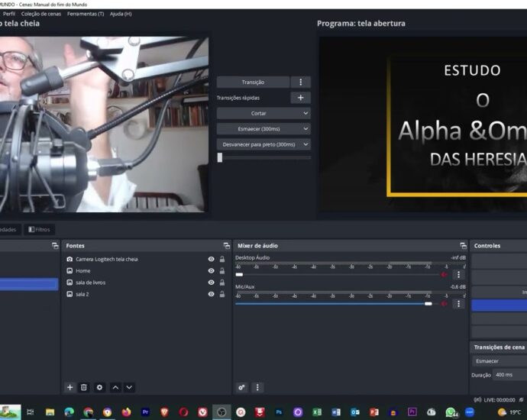The image size is (527, 420).
Task: Move source down with the down arrow
Action: click(x=129, y=387)
